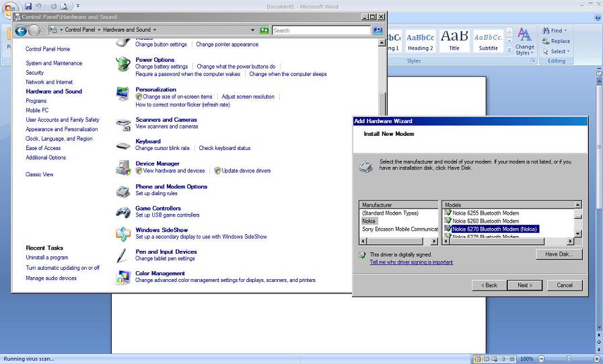The image size is (603, 364).
Task: Click Replace in Editing group
Action: [x=556, y=41]
